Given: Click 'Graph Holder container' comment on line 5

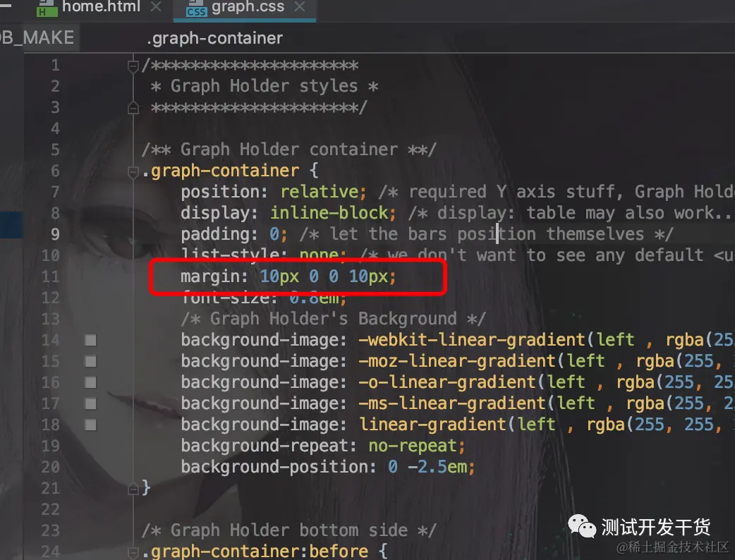Looking at the screenshot, I should (x=289, y=150).
